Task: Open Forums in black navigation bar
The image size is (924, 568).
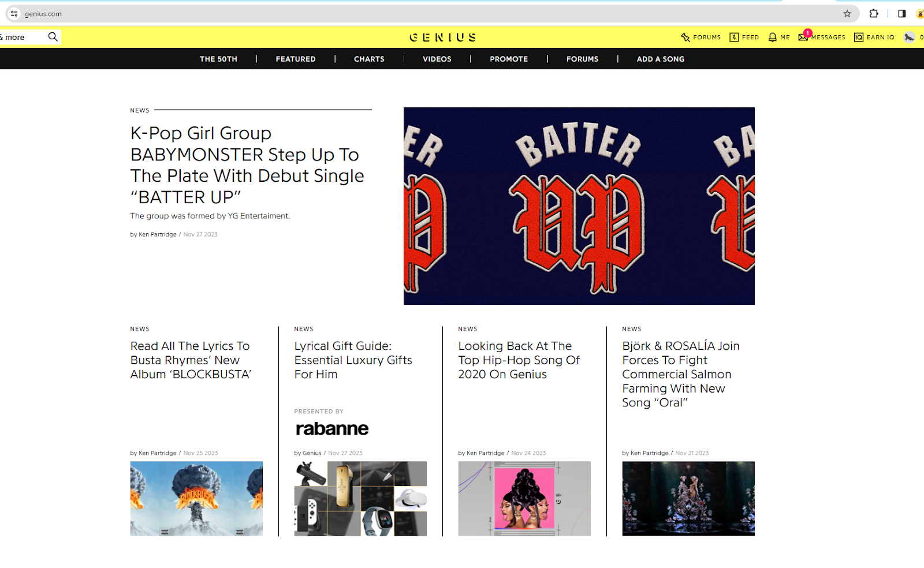Action: coord(582,59)
